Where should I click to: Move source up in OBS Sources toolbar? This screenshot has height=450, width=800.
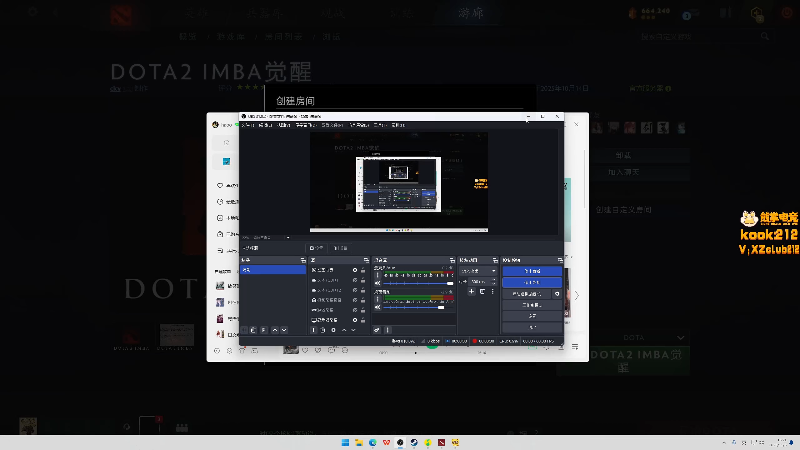(x=344, y=330)
